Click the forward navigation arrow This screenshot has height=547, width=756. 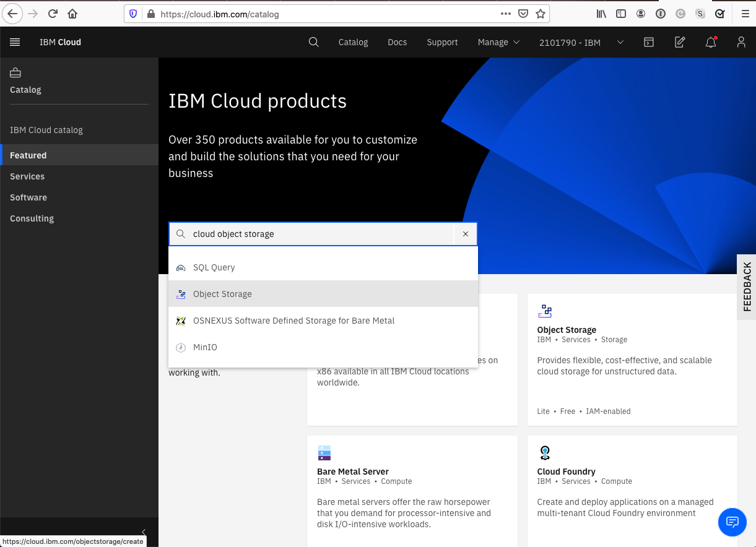(x=33, y=14)
